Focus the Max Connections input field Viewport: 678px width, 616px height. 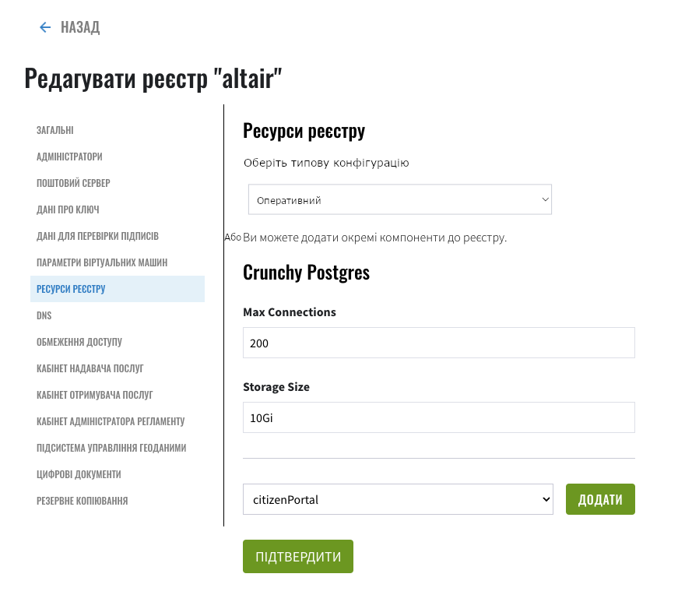pyautogui.click(x=439, y=343)
